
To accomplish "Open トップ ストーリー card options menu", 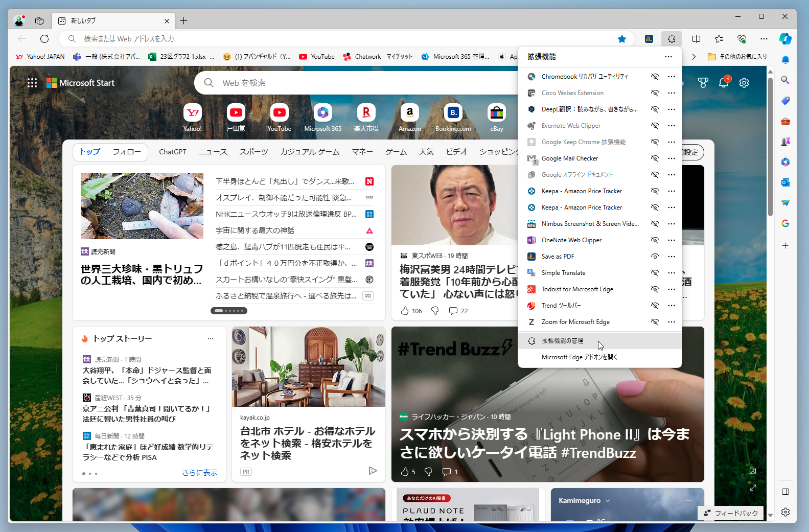I will pyautogui.click(x=211, y=339).
